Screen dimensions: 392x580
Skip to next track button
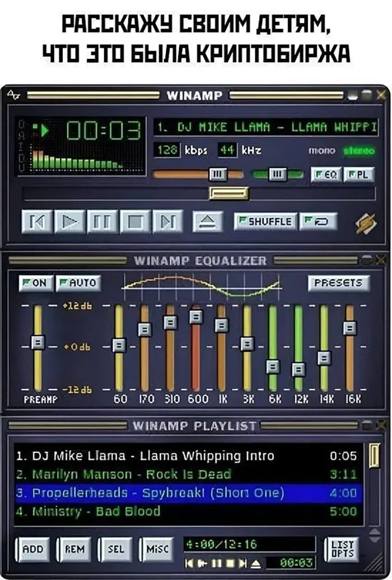tap(167, 222)
